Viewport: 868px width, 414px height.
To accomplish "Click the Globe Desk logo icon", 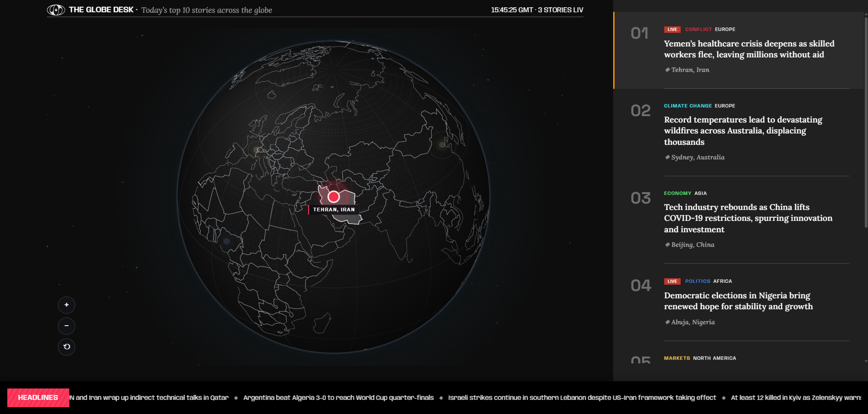I will click(x=56, y=10).
